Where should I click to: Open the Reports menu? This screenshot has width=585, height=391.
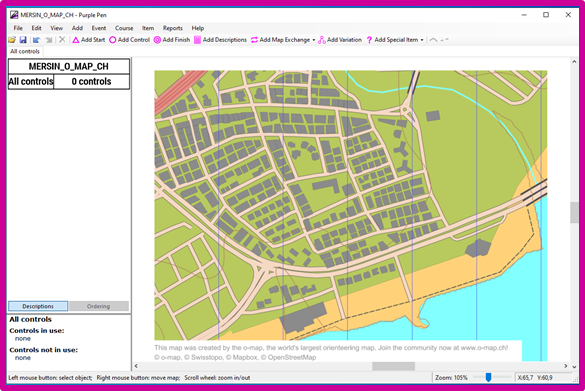tap(173, 28)
